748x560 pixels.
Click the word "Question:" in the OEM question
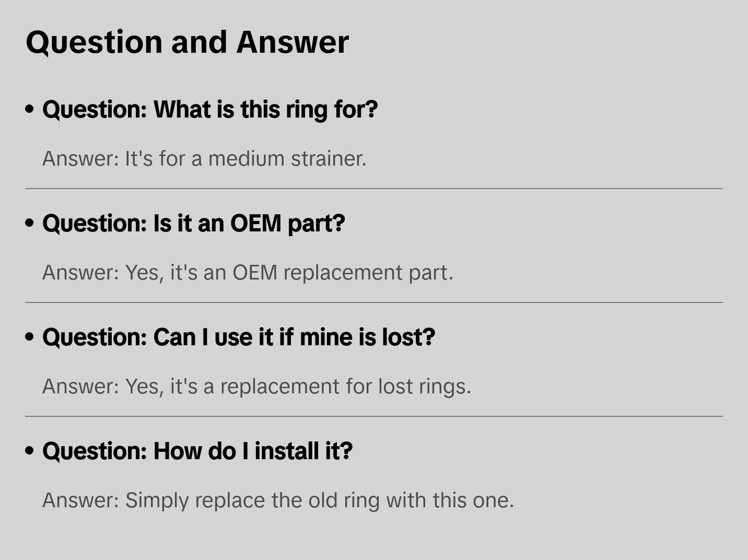[95, 223]
